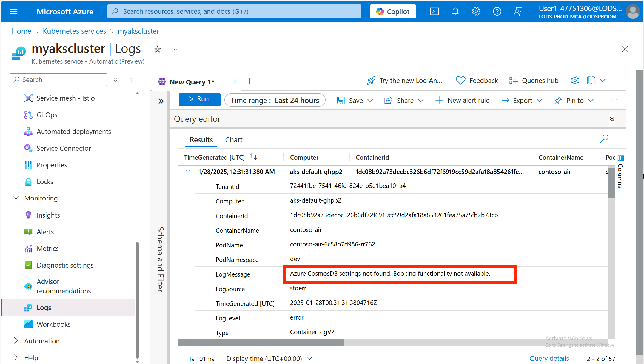Go to myakscluster breadcrumb
Screen dimensions: 644x364
tap(138, 31)
